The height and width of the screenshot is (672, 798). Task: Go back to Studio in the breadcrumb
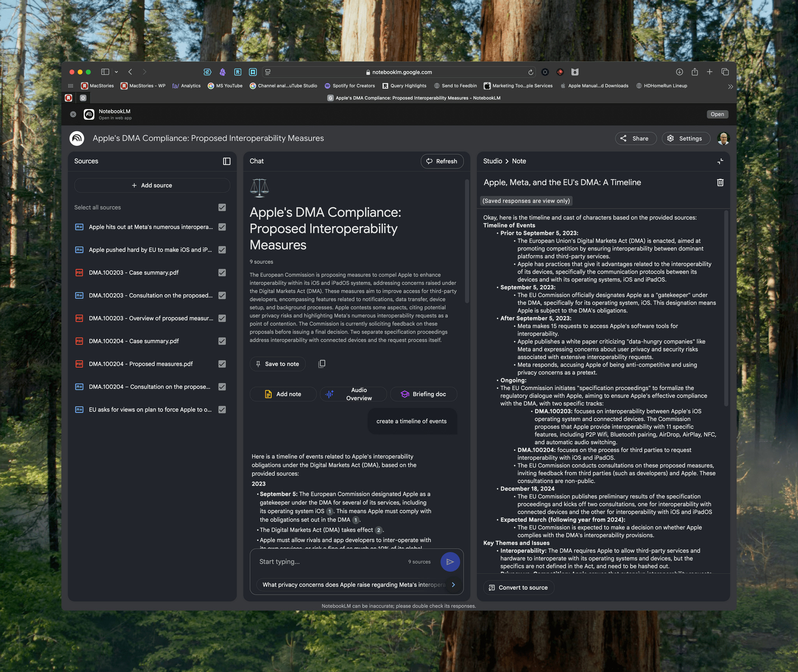pos(493,161)
